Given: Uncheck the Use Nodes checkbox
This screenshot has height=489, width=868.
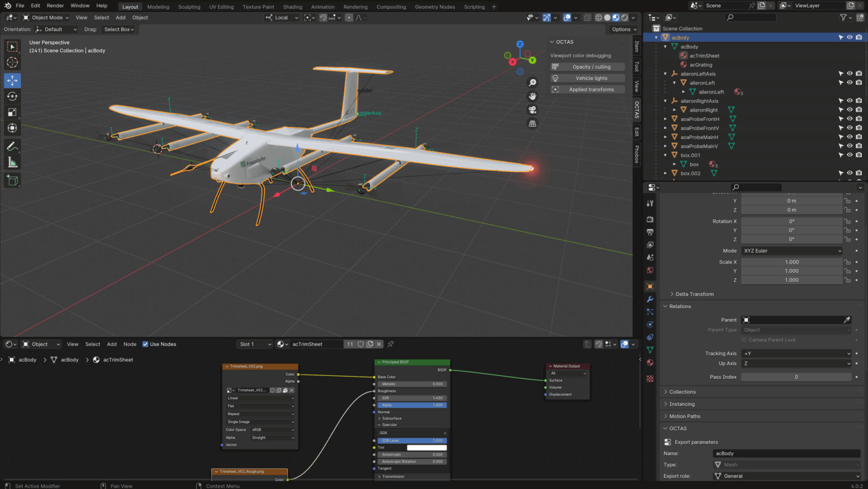Looking at the screenshot, I should [x=145, y=344].
